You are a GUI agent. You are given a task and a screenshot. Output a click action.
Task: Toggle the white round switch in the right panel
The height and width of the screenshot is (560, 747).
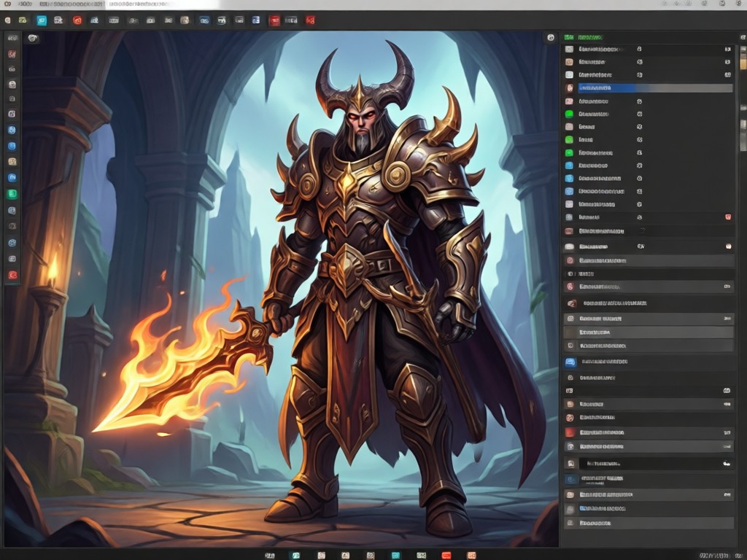pyautogui.click(x=729, y=246)
